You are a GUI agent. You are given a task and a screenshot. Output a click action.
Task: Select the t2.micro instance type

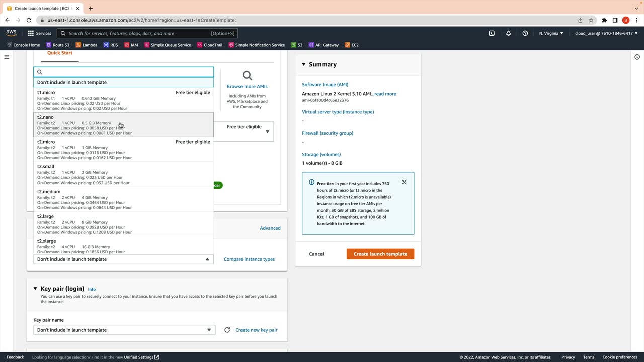[124, 149]
